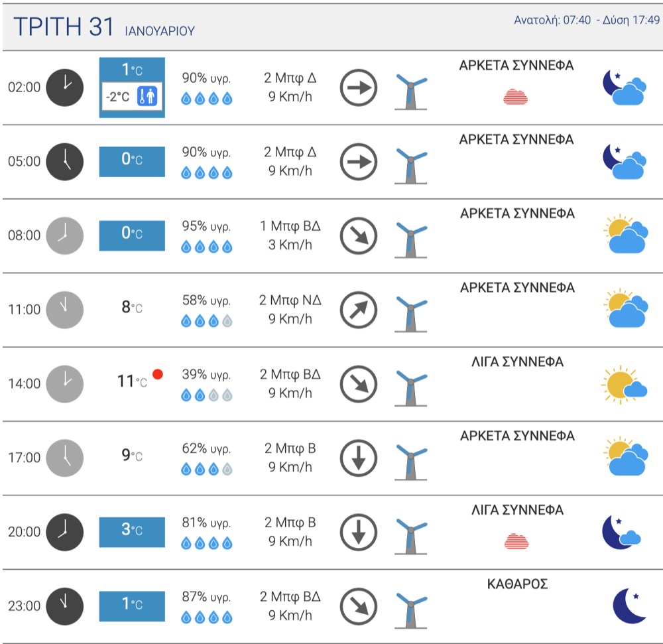Image resolution: width=663 pixels, height=644 pixels.
Task: Click the west wind arrow at 05:00
Action: click(359, 162)
